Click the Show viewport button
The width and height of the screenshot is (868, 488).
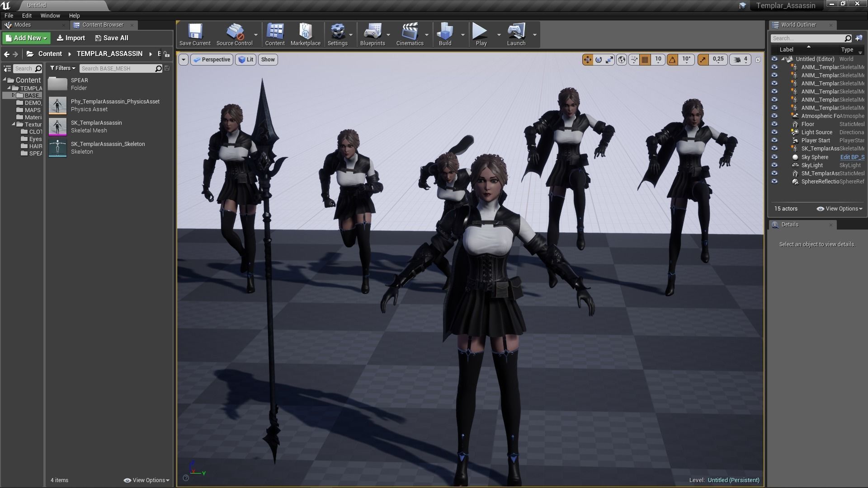[268, 60]
